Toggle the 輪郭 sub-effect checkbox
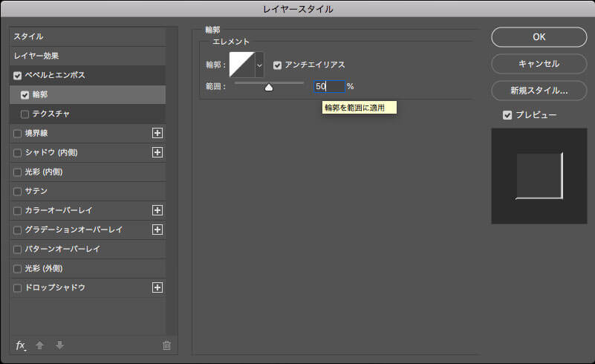595x364 pixels. [25, 95]
